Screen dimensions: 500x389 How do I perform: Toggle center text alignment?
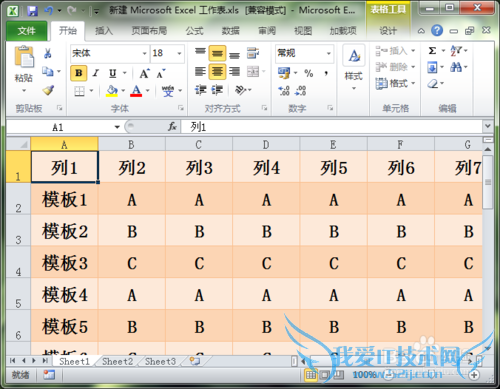coord(217,71)
